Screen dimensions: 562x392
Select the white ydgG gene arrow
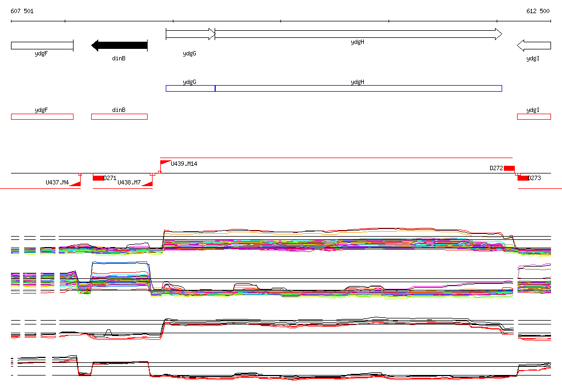point(190,34)
